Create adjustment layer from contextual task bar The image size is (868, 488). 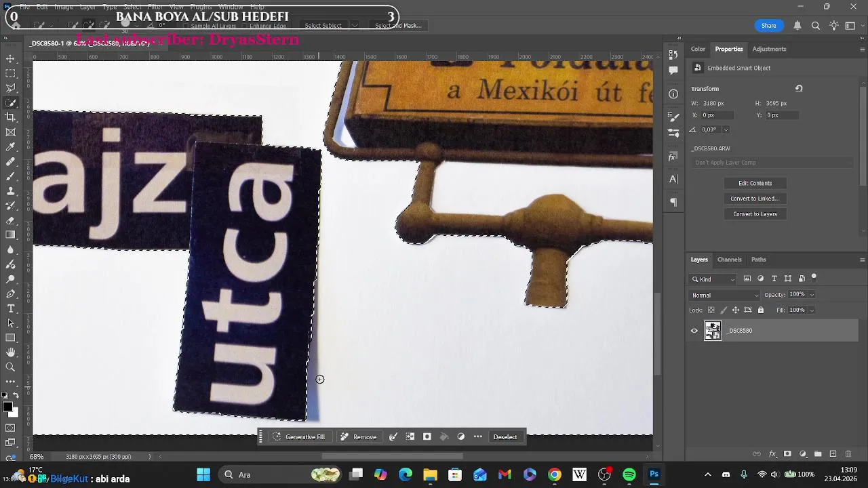point(461,437)
